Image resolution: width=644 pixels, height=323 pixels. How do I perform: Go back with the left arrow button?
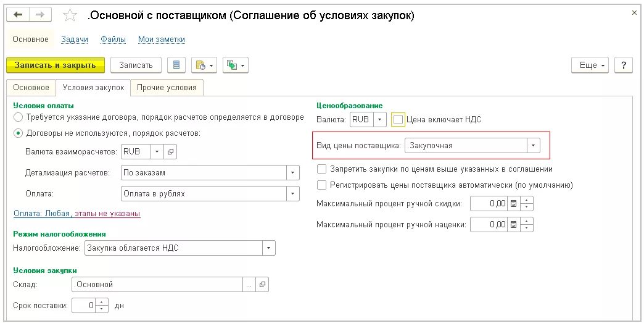(x=18, y=15)
